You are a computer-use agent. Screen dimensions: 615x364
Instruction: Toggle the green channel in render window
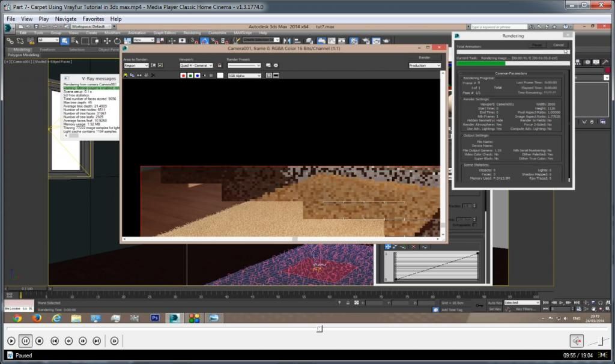[x=190, y=75]
